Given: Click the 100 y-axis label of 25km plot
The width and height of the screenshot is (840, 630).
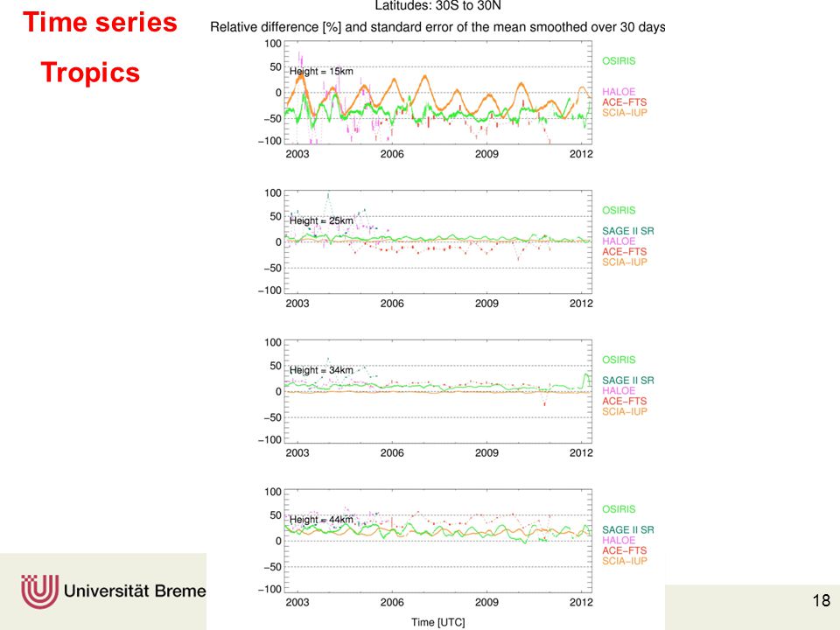Looking at the screenshot, I should click(x=273, y=193).
